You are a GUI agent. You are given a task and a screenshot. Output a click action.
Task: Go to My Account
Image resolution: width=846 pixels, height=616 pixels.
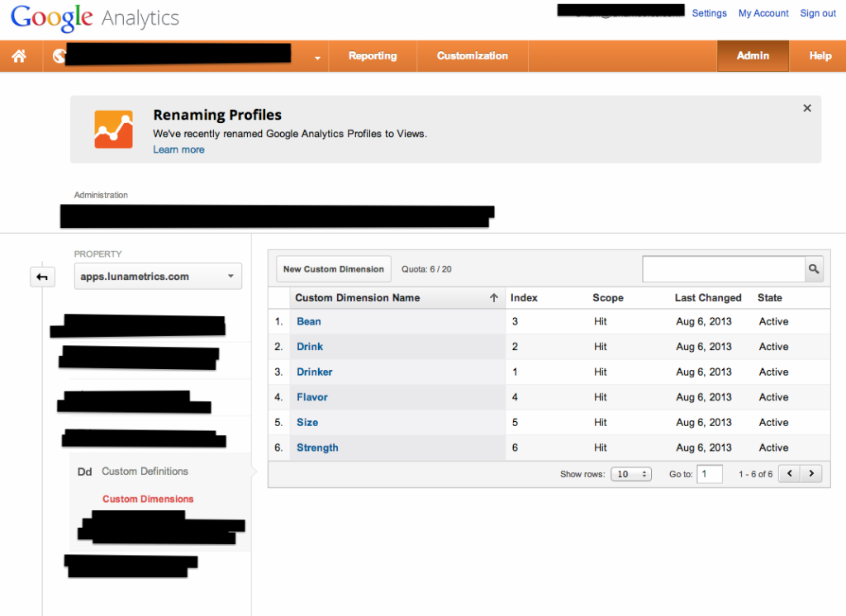(763, 13)
